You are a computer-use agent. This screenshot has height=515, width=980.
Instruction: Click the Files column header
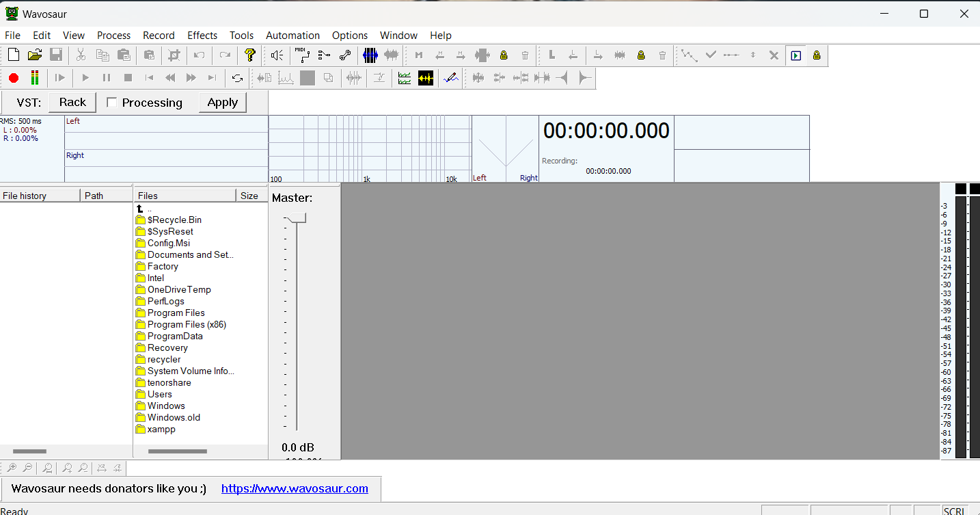pos(185,196)
